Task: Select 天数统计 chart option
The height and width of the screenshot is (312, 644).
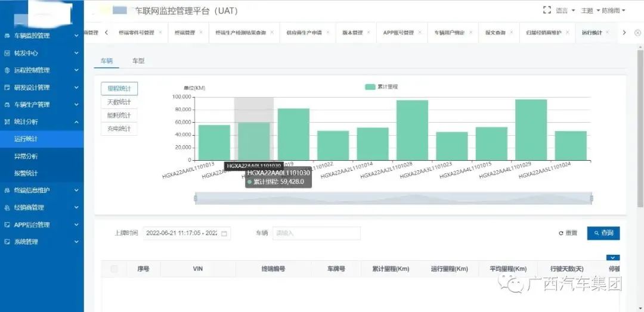Action: (x=119, y=102)
